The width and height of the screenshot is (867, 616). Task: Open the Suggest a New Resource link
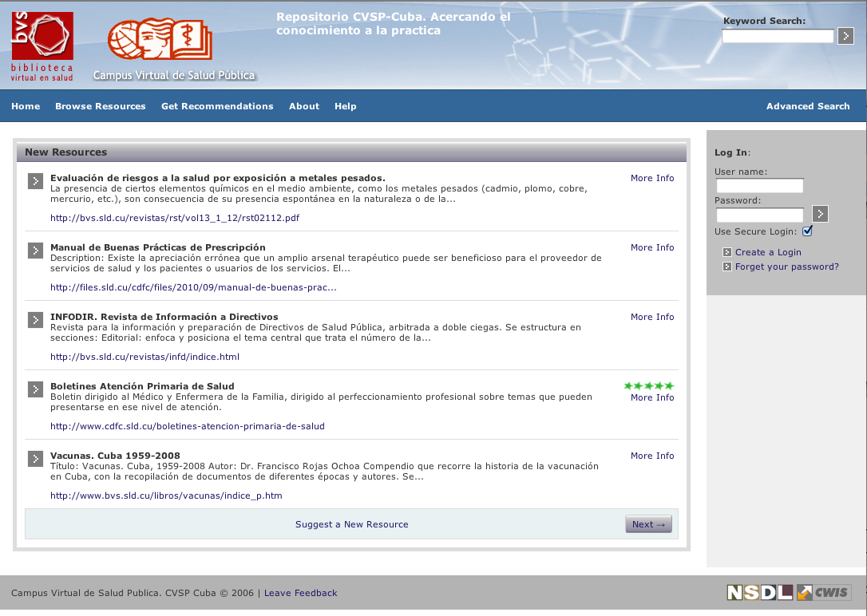pyautogui.click(x=351, y=524)
